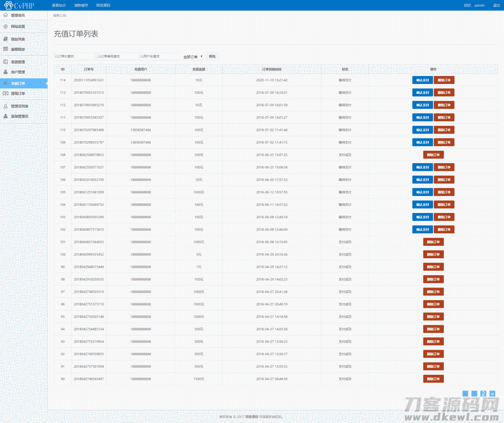This screenshot has height=423, width=504.
Task: Open the 全部订单 filter dropdown
Action: tap(193, 57)
